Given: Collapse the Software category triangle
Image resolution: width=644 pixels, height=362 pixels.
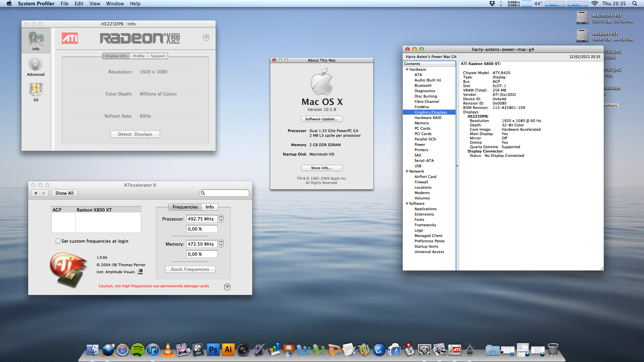Looking at the screenshot, I should point(407,203).
